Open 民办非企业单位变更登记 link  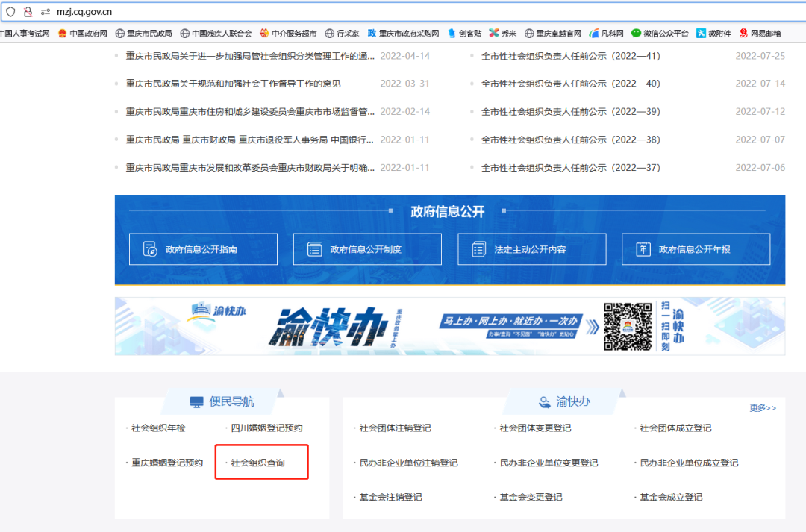coord(549,463)
